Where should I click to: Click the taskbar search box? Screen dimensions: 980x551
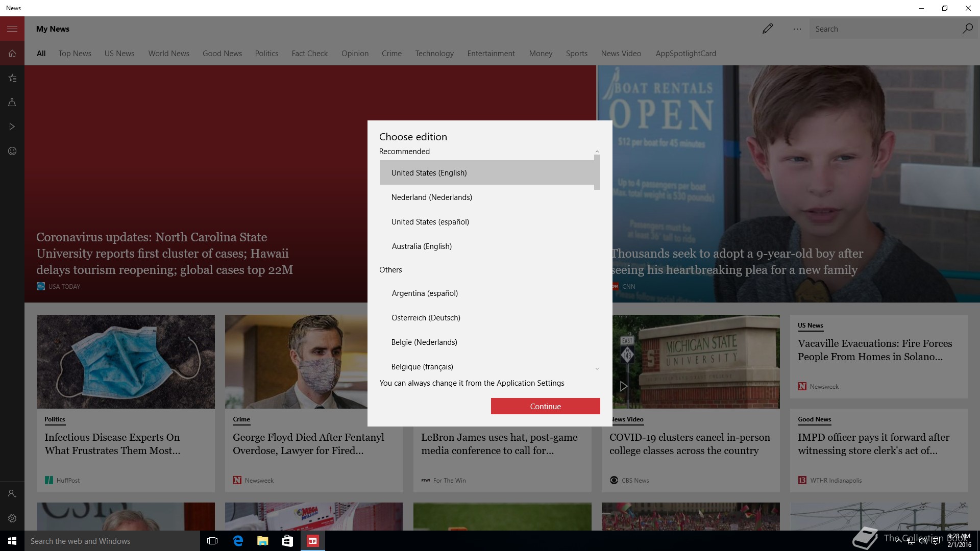112,541
